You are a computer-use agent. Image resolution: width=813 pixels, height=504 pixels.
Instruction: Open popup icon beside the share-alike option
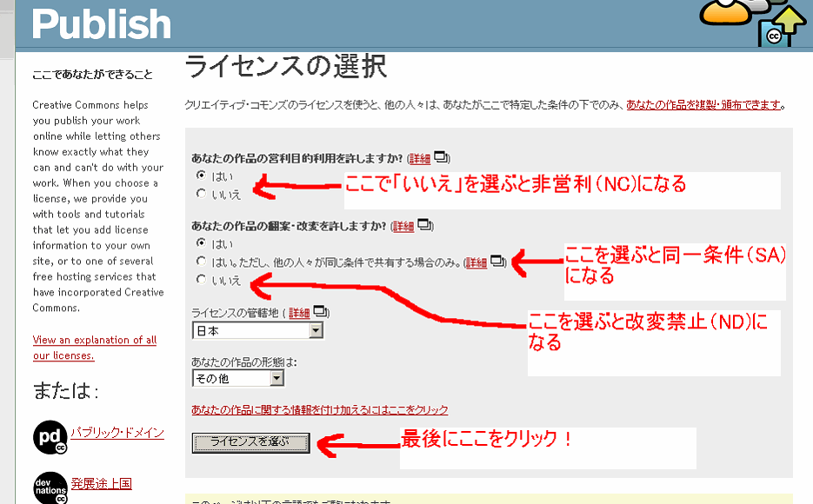coord(497,261)
